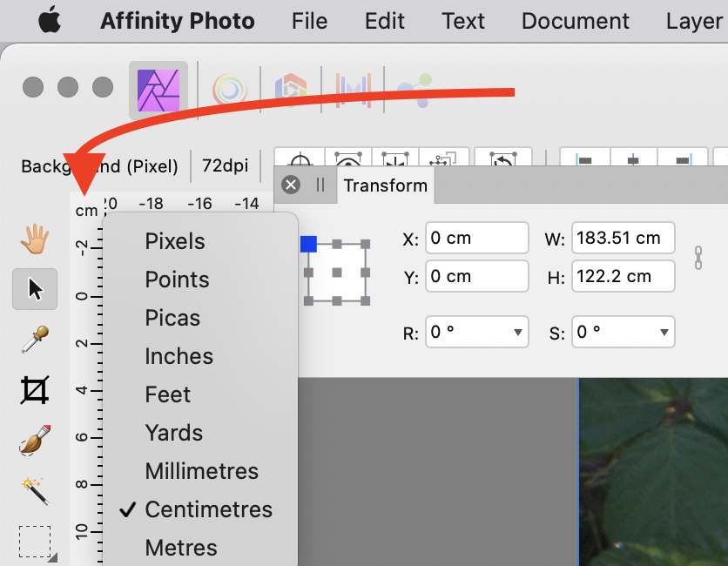Viewport: 728px width, 566px height.
Task: Select the rectangular Marquee tool
Action: (34, 540)
